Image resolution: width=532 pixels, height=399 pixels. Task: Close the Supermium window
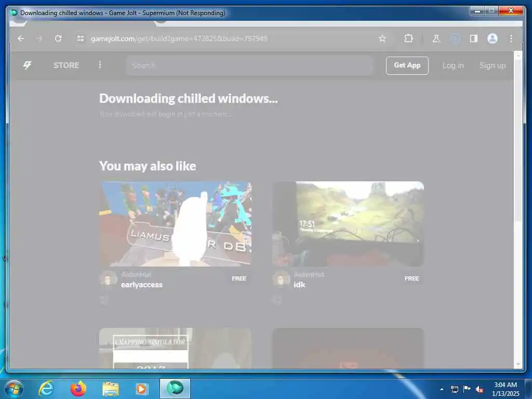click(511, 11)
